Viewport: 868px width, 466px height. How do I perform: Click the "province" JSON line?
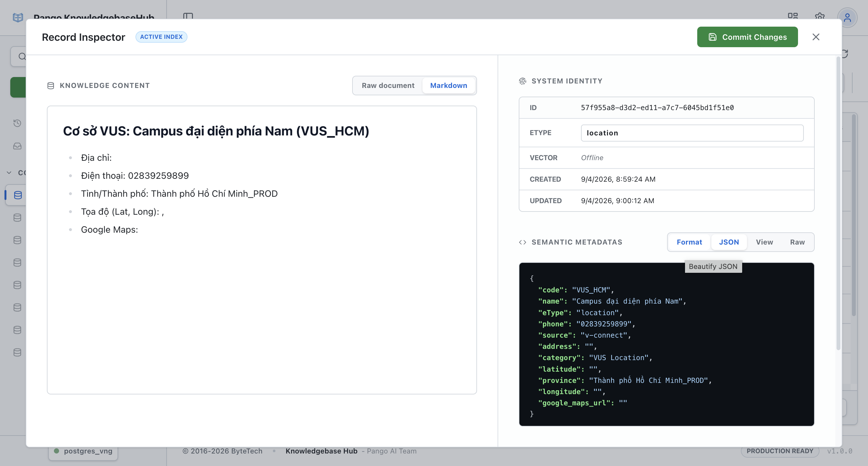pyautogui.click(x=625, y=380)
